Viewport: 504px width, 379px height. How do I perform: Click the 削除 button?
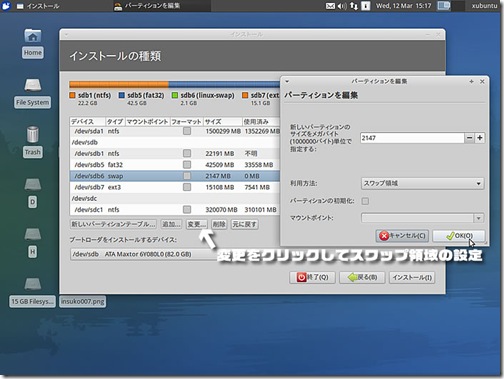click(x=219, y=224)
